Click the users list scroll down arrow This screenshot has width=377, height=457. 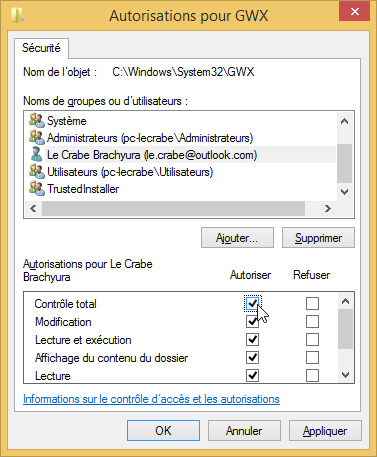345,192
